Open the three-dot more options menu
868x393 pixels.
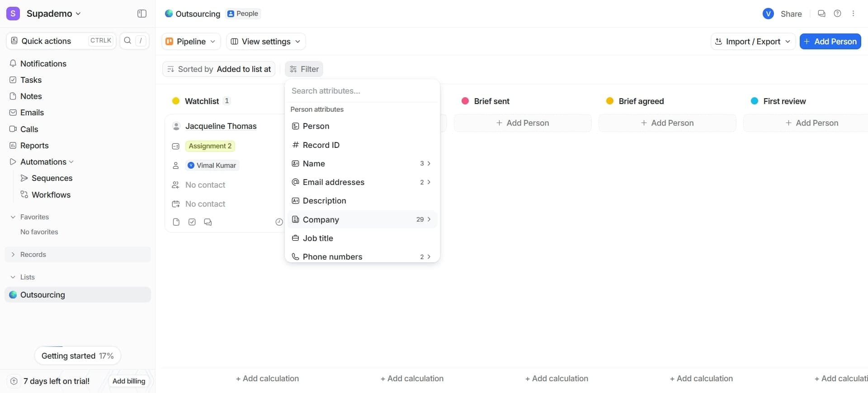pos(853,14)
